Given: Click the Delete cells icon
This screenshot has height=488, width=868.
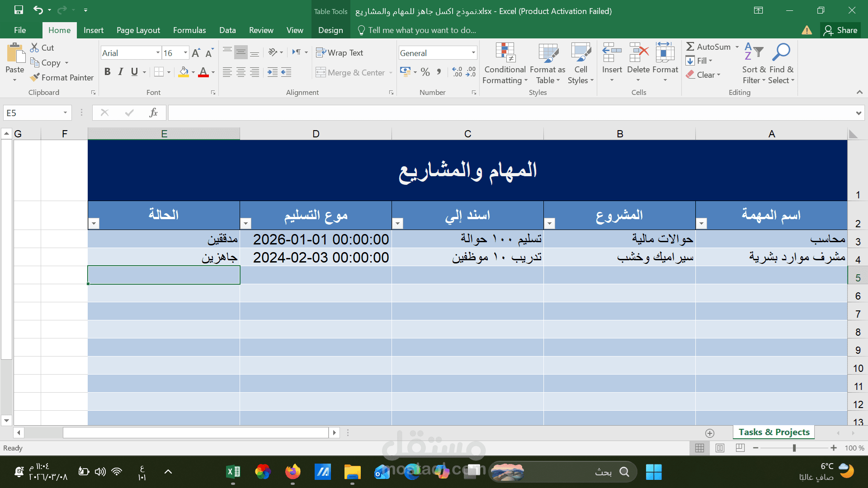Looking at the screenshot, I should pos(638,53).
